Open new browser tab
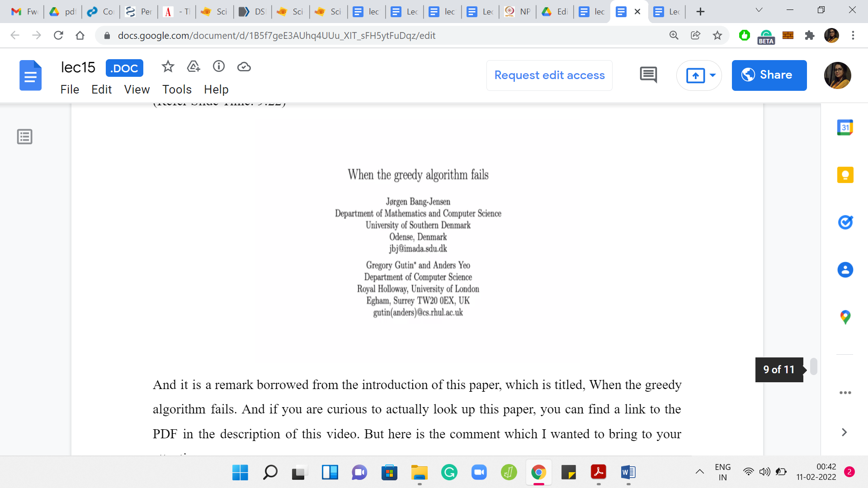Screen dimensions: 868x488 coord(700,12)
